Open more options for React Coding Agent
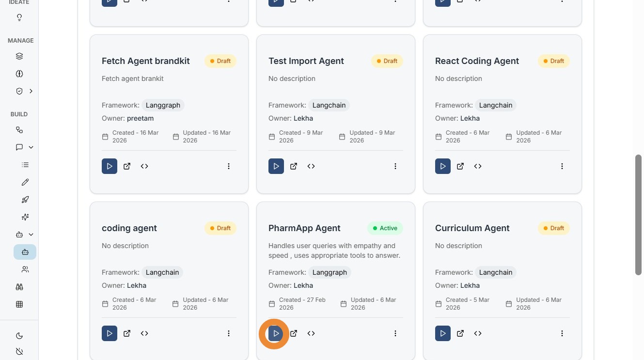Image resolution: width=644 pixels, height=360 pixels. click(x=562, y=166)
